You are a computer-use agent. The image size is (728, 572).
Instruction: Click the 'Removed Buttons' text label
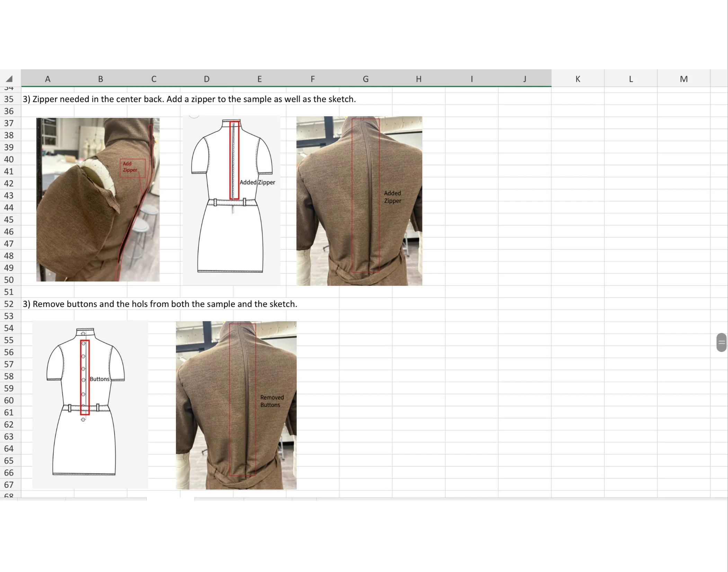[272, 401]
